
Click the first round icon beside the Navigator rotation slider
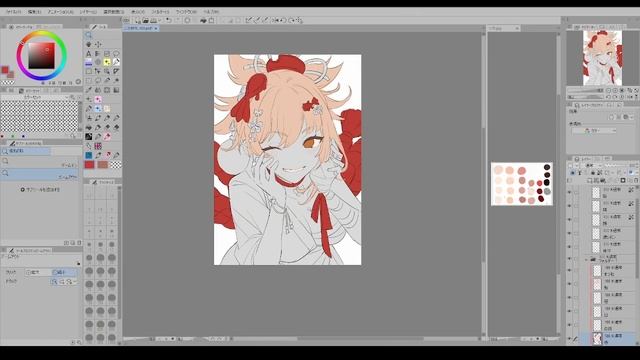coord(609,97)
